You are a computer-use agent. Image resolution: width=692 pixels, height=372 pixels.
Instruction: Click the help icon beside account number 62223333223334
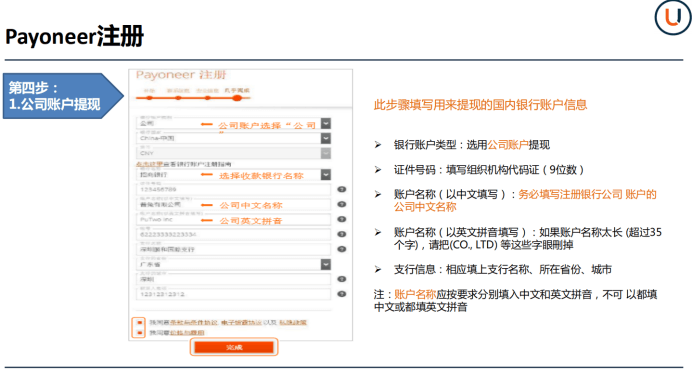click(x=342, y=234)
